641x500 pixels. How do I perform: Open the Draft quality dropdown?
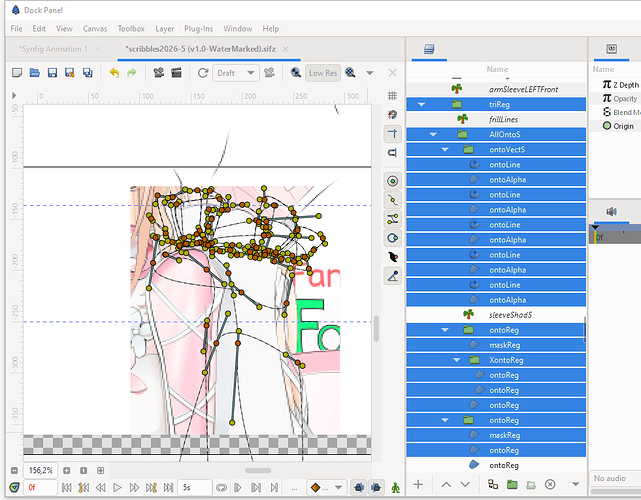236,73
